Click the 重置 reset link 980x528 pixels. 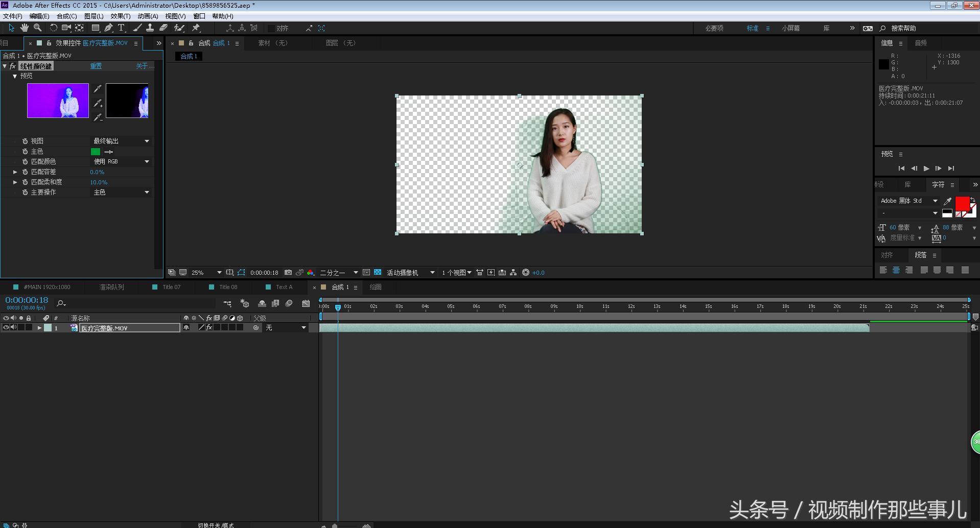pyautogui.click(x=96, y=66)
